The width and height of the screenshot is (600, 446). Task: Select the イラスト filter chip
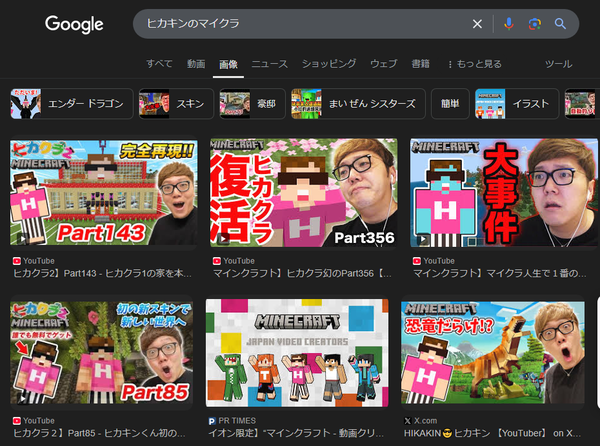(x=517, y=104)
